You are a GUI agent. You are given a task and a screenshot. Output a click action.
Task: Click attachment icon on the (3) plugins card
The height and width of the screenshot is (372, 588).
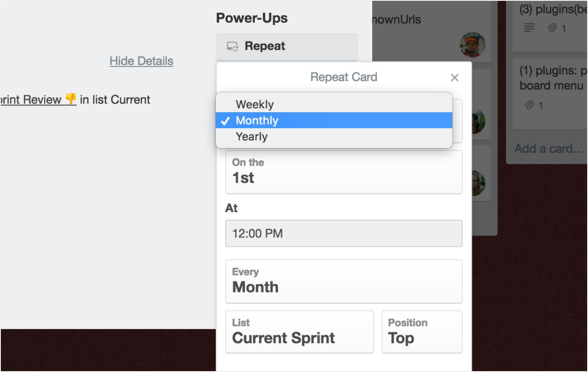(552, 28)
